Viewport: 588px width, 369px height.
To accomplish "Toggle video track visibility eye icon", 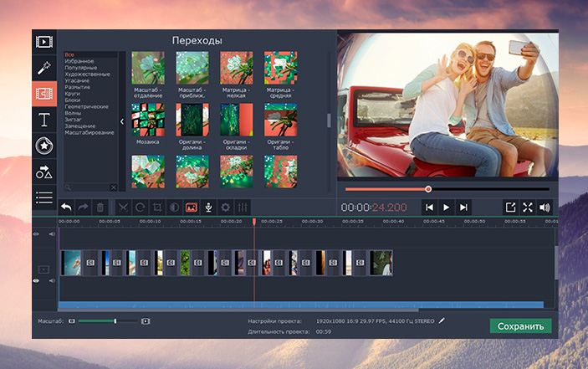I will tap(36, 281).
